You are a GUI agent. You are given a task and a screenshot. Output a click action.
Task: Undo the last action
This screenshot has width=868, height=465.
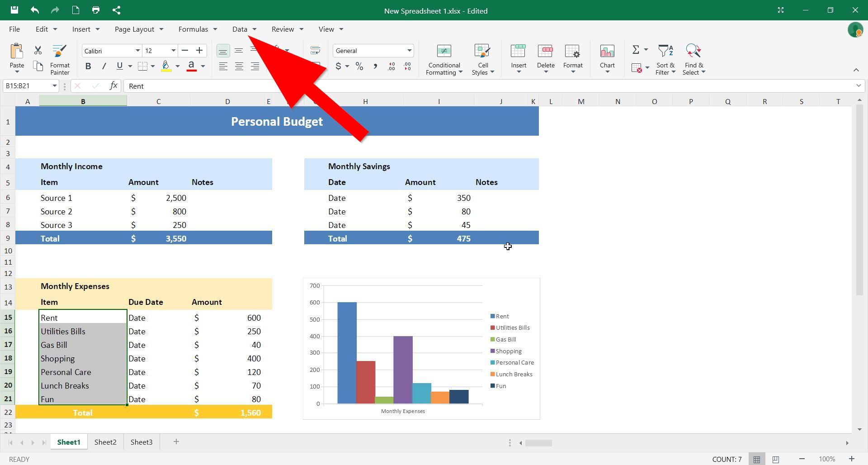click(x=35, y=10)
